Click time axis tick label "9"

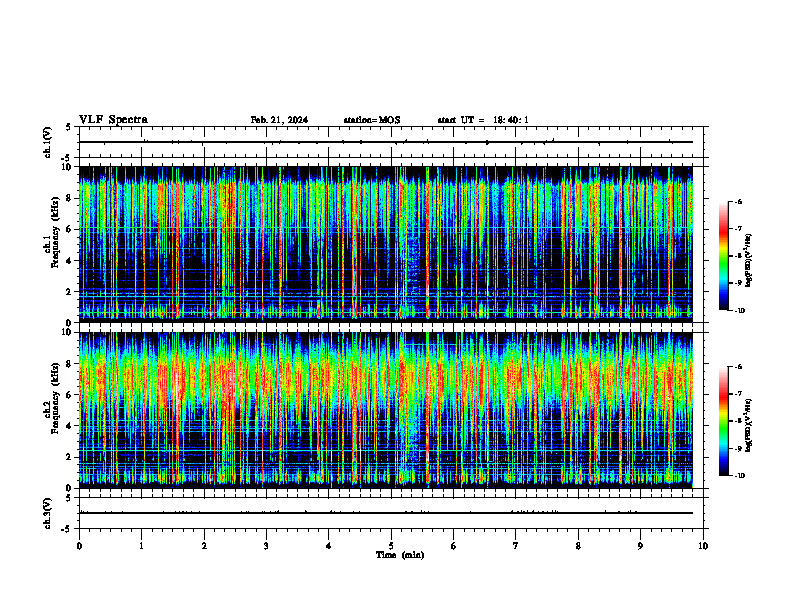coord(640,546)
